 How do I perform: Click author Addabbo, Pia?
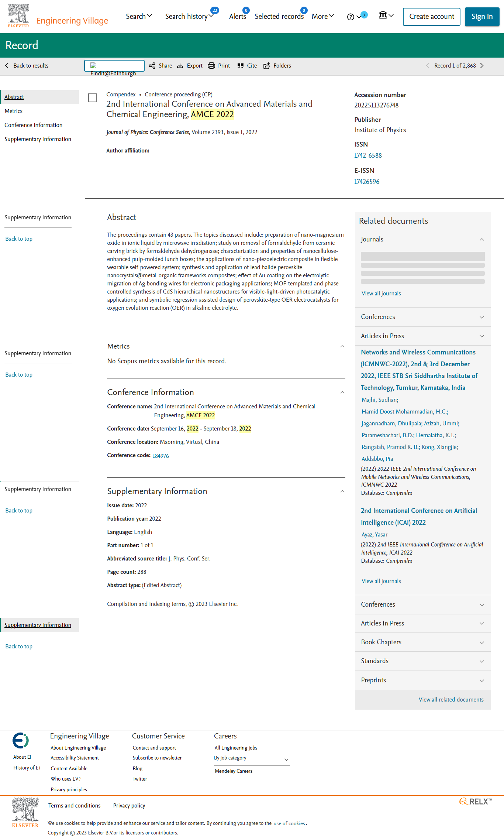(377, 459)
